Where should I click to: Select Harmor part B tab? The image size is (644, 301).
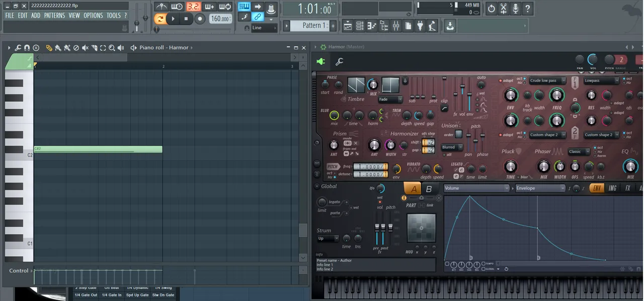tap(429, 189)
